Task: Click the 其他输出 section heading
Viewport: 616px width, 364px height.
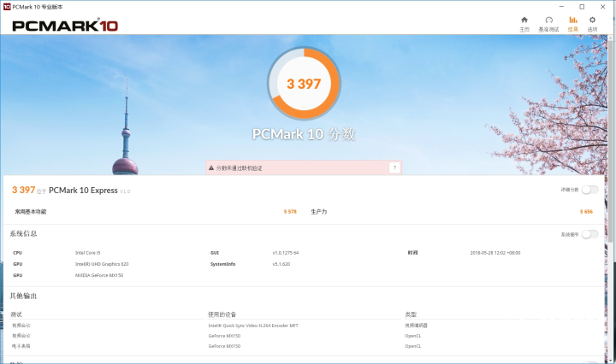Action: click(23, 296)
